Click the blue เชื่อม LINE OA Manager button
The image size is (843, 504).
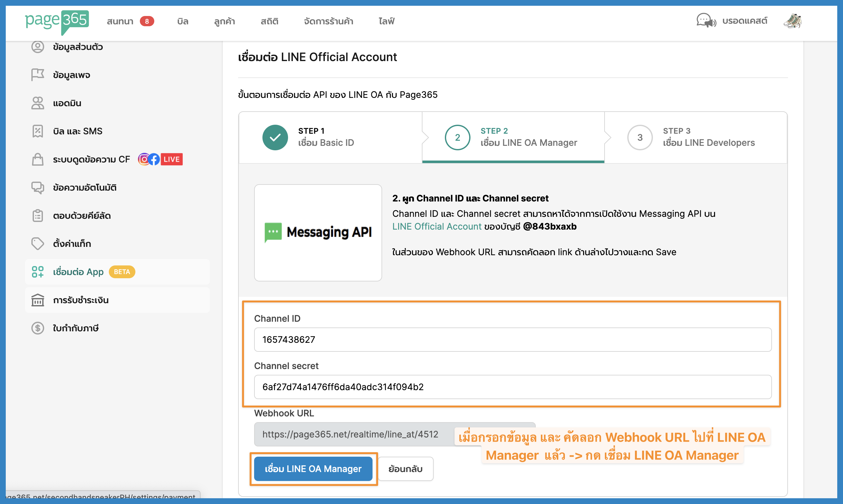click(x=313, y=469)
